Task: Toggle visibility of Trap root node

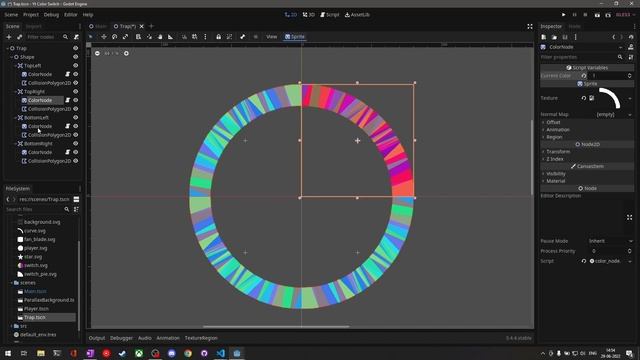Action: [76, 48]
